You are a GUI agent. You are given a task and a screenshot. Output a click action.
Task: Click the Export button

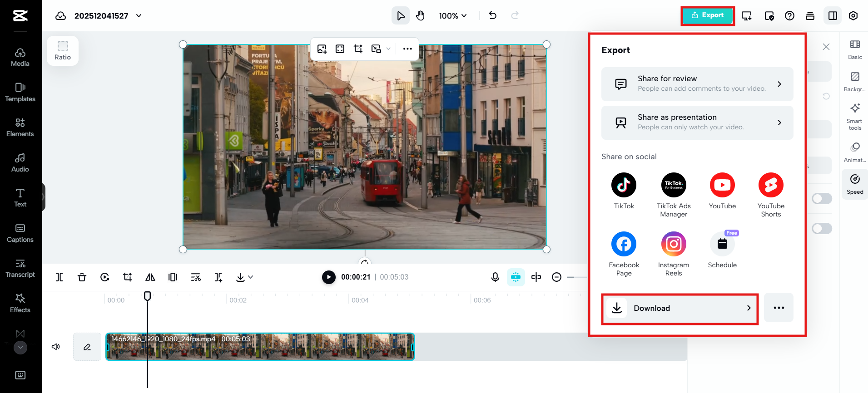708,15
